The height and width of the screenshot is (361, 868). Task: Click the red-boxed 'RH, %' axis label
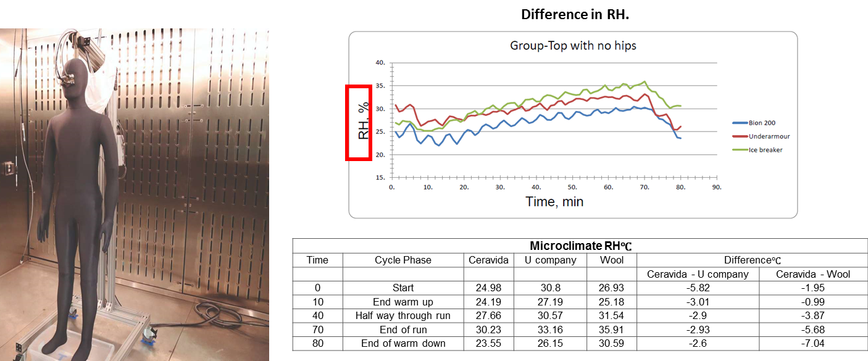pos(359,122)
